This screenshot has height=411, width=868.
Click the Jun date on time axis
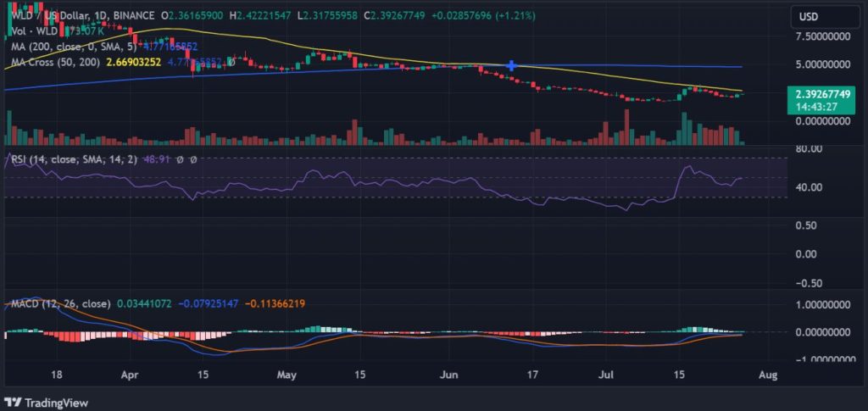pos(449,375)
